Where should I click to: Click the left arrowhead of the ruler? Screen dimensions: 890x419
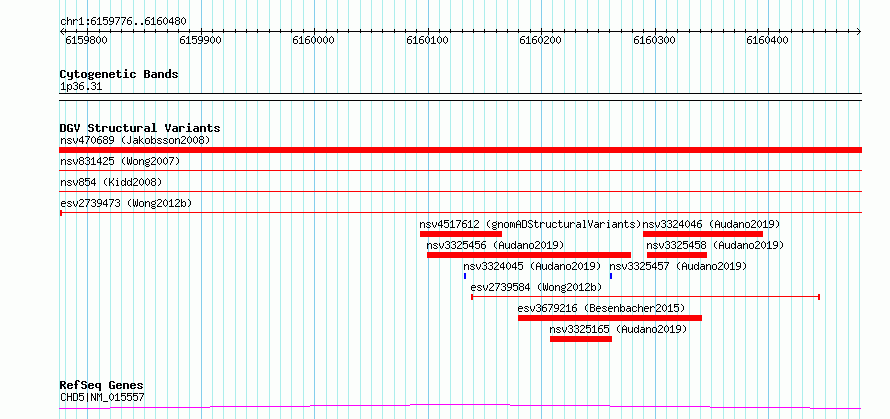coord(62,32)
